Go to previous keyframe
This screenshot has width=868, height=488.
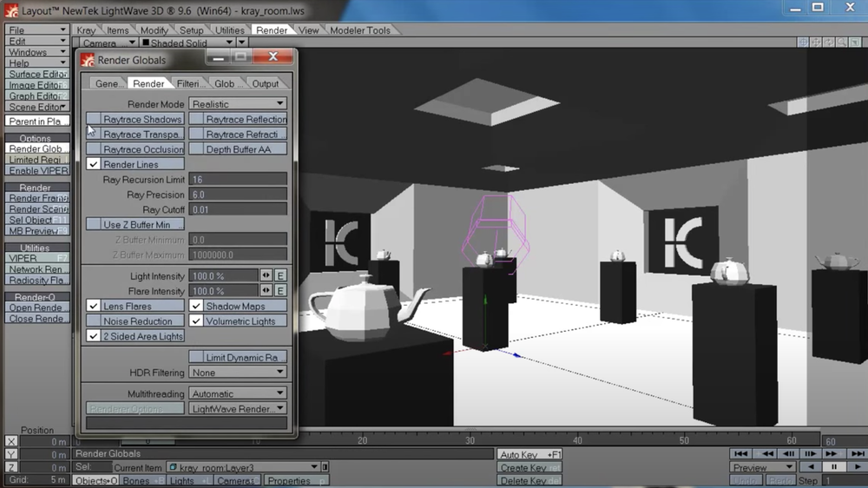pos(766,453)
